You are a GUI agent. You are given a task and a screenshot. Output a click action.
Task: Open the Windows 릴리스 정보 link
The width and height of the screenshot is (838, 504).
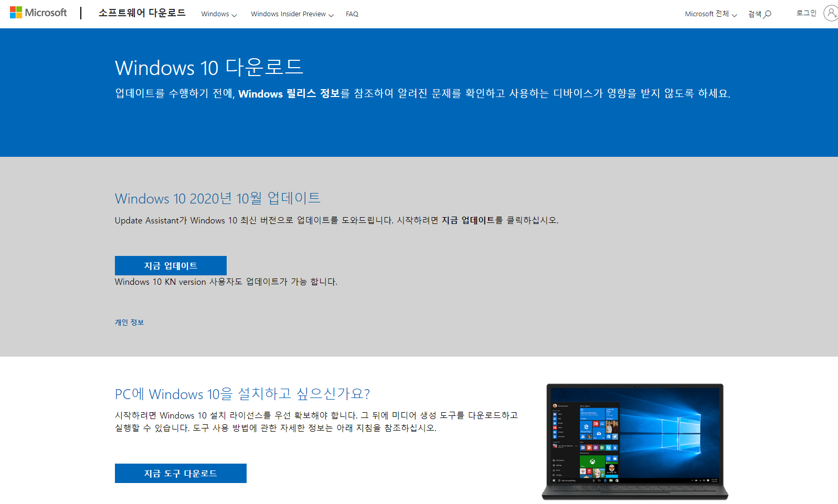[x=289, y=93]
